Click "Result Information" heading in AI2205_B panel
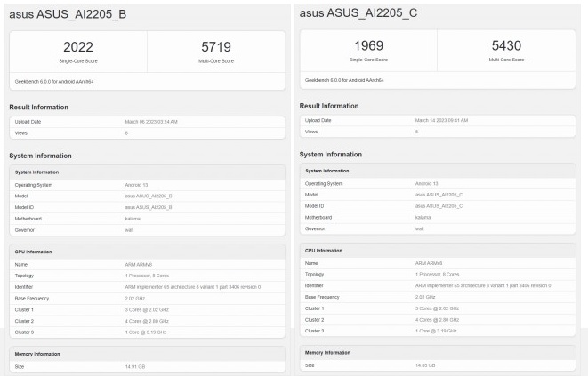The width and height of the screenshot is (588, 376). [x=38, y=108]
